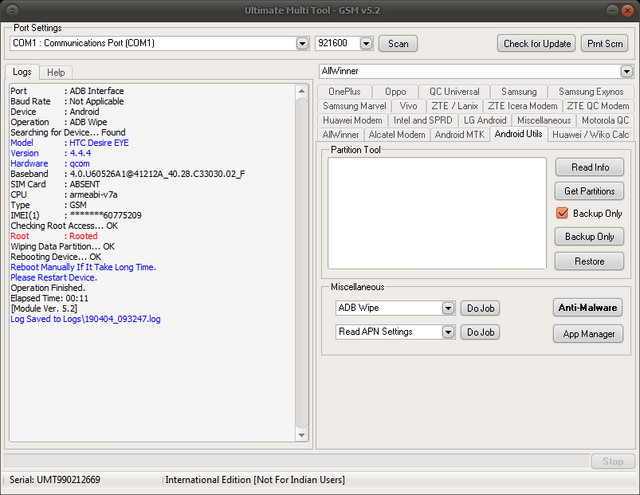Click the log scrollbar up arrow
This screenshot has width=640, height=495.
pyautogui.click(x=302, y=91)
